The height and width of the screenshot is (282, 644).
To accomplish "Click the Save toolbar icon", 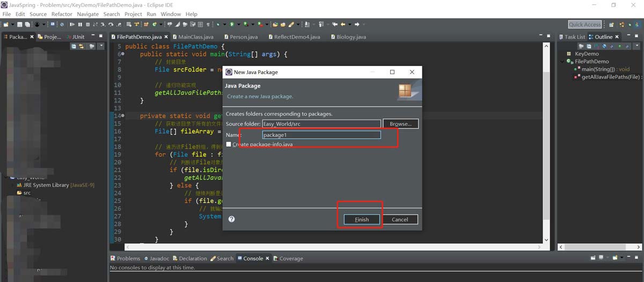I will point(19,24).
